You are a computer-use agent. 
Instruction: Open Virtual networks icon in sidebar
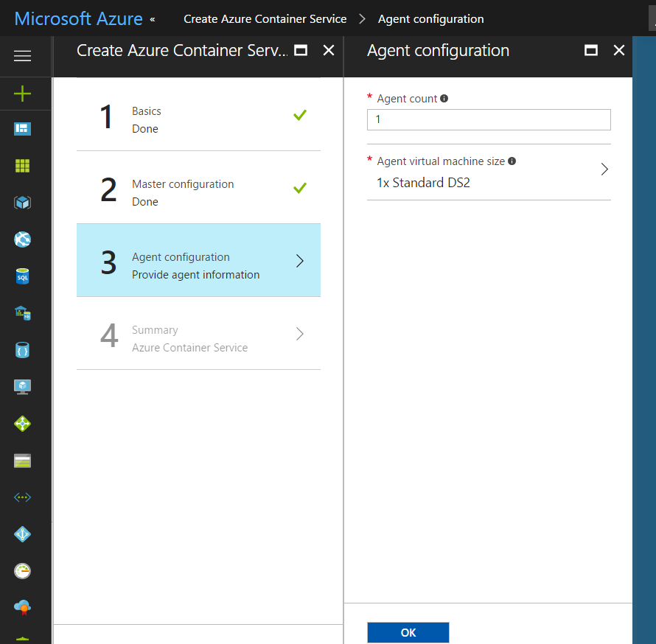click(x=23, y=497)
